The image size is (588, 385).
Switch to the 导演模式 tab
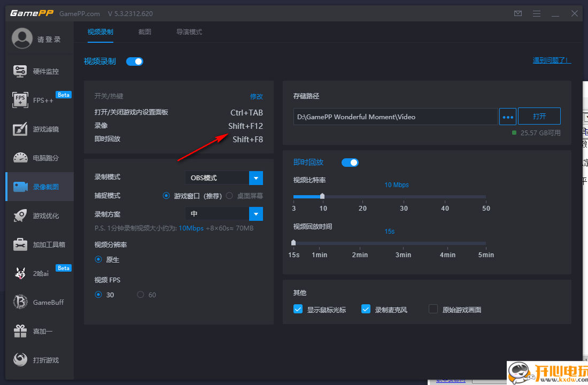[189, 32]
